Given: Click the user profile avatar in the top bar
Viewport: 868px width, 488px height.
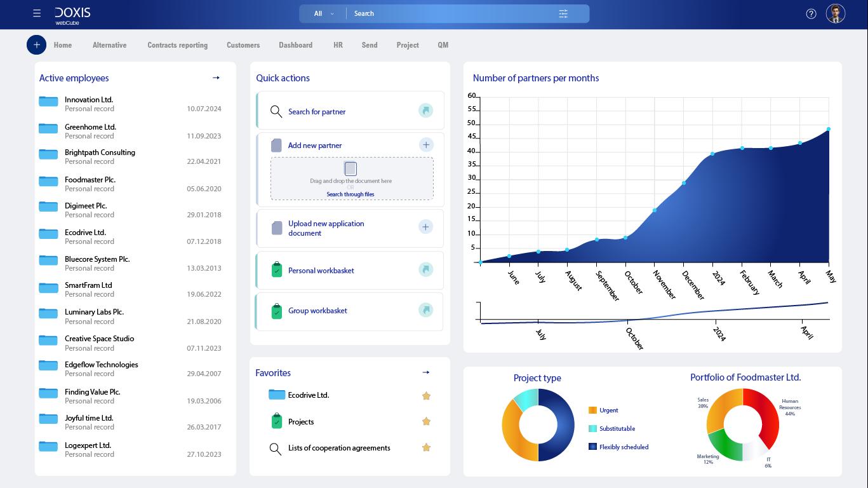Looking at the screenshot, I should 835,13.
